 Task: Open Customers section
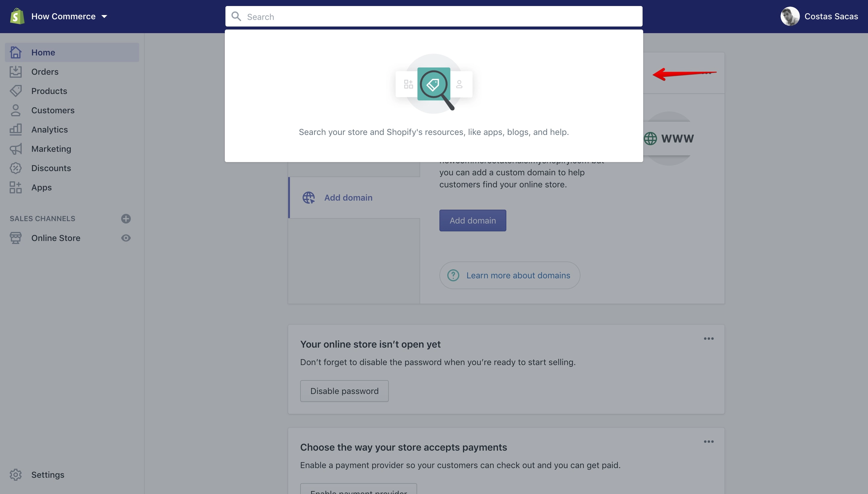coord(53,110)
